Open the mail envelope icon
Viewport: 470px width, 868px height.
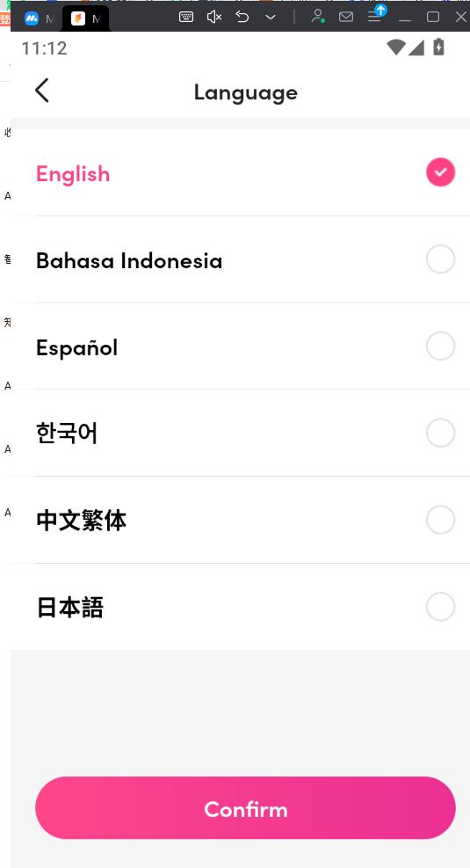(346, 18)
